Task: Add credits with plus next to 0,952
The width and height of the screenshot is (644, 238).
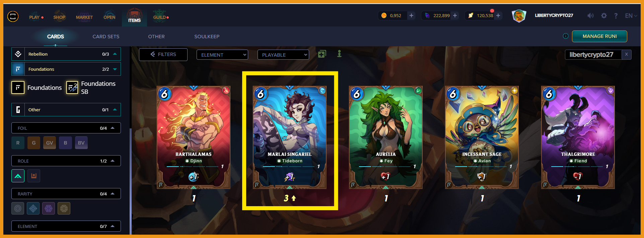Action: click(411, 15)
